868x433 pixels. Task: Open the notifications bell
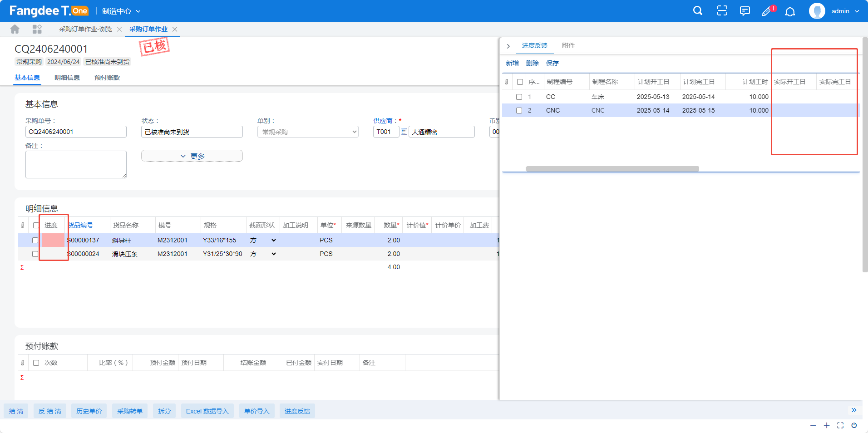(x=790, y=11)
